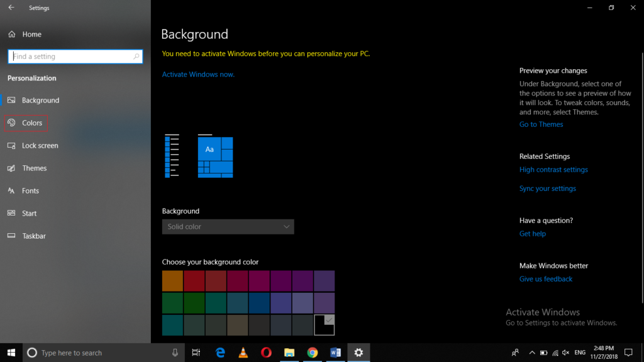
Task: Launch Opera browser from the taskbar
Action: tap(266, 353)
